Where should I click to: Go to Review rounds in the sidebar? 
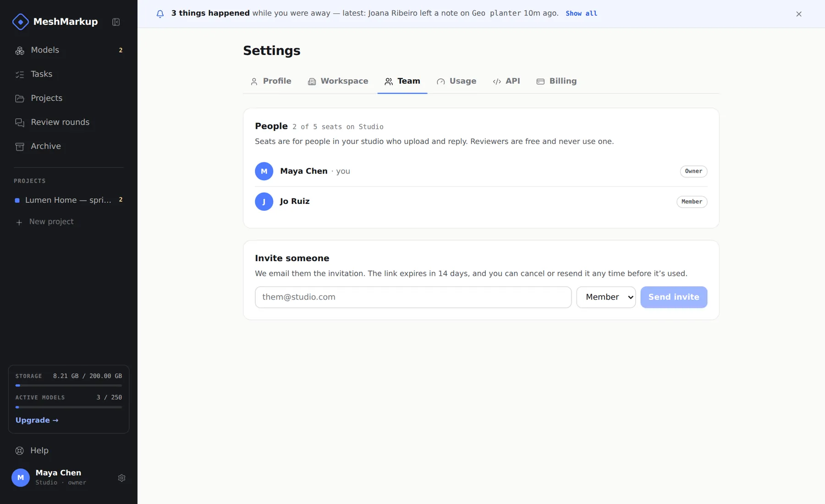pos(69,122)
